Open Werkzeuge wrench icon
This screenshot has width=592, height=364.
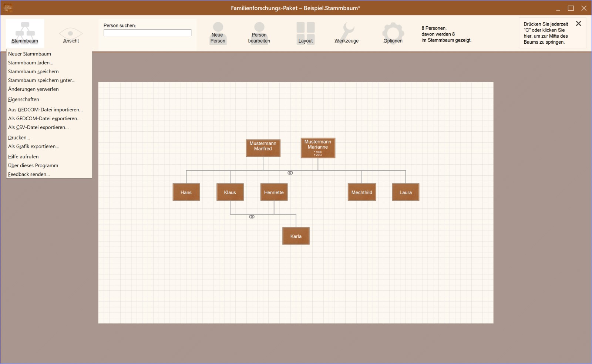tap(346, 30)
